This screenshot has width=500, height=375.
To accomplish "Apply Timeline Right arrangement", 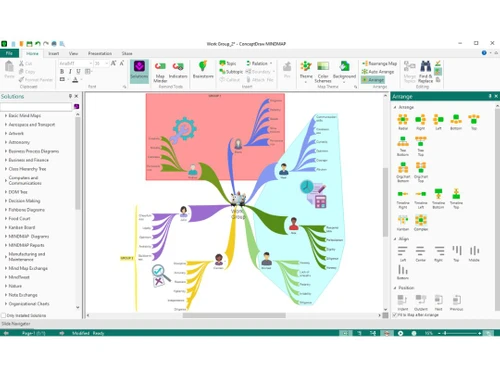I will tap(403, 199).
